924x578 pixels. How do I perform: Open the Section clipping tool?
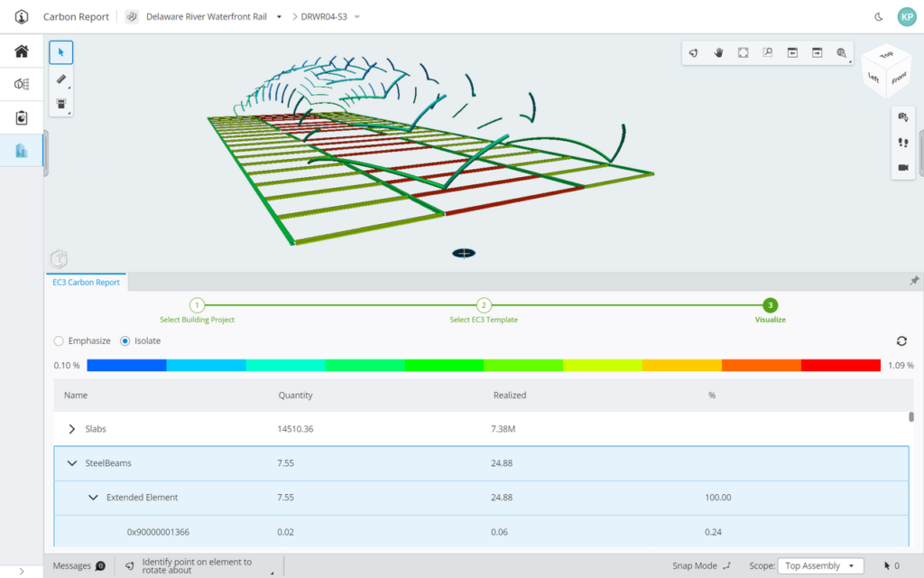743,52
